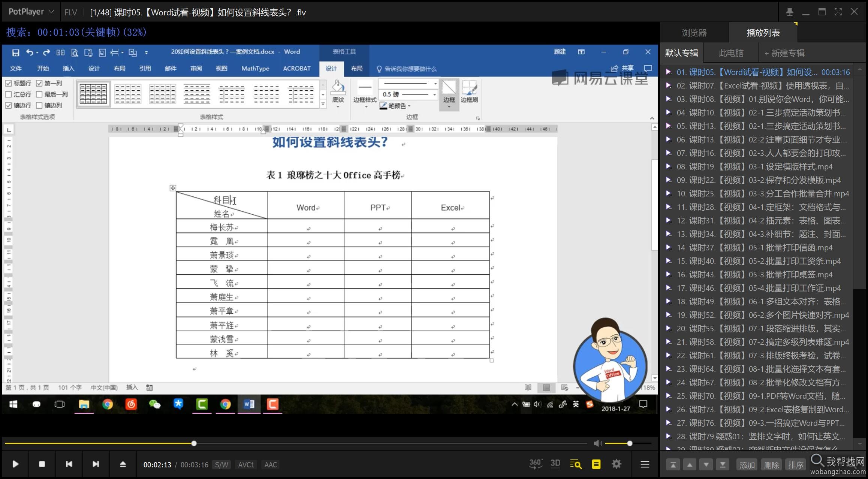Select the 边框刷 border painter tool
Screen dimensions: 868x479
click(469, 92)
